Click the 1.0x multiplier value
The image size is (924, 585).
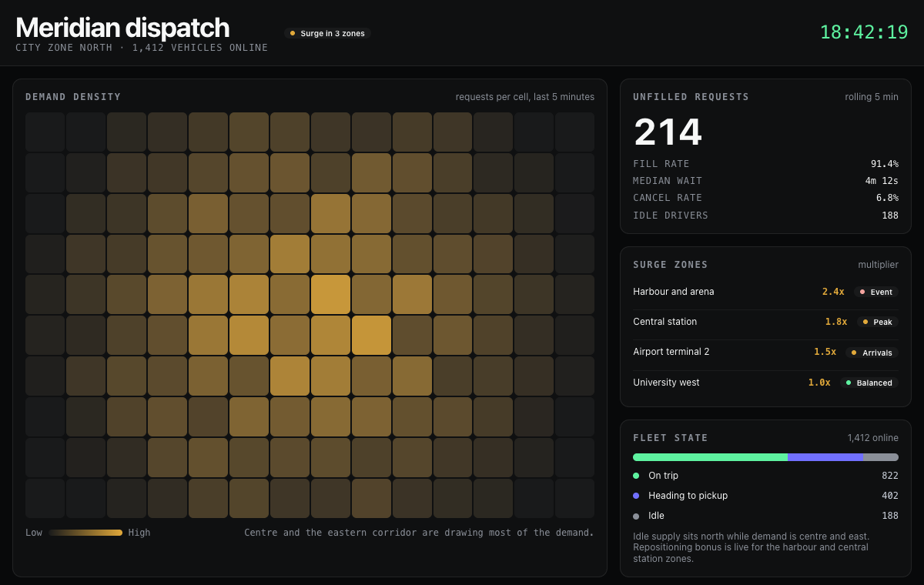[x=819, y=383]
